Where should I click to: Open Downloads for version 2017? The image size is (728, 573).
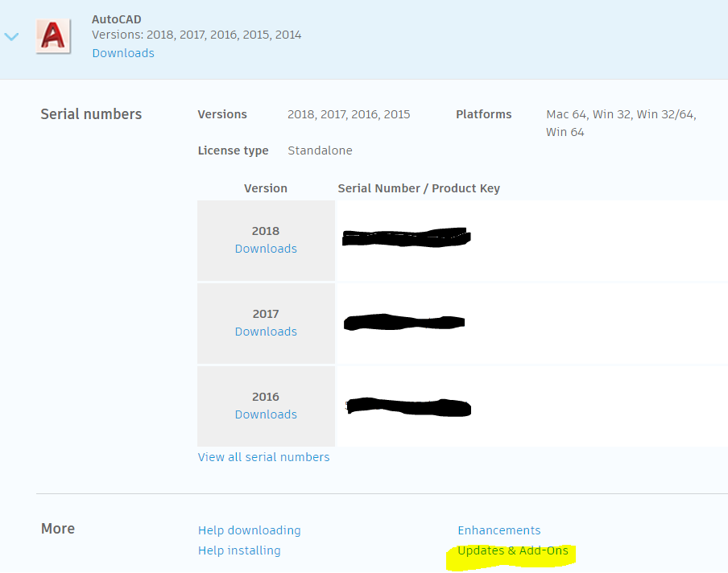[x=266, y=333]
